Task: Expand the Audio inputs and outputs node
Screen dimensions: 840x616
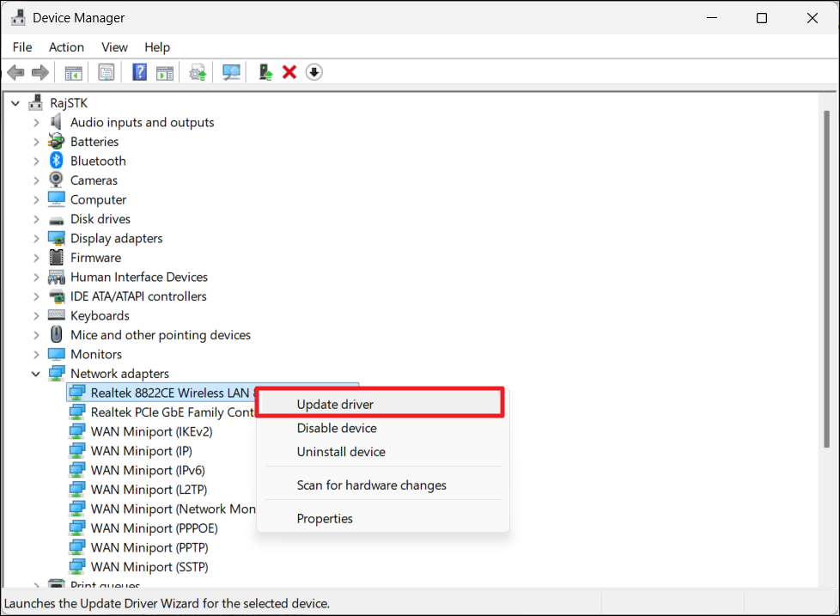Action: coord(36,122)
